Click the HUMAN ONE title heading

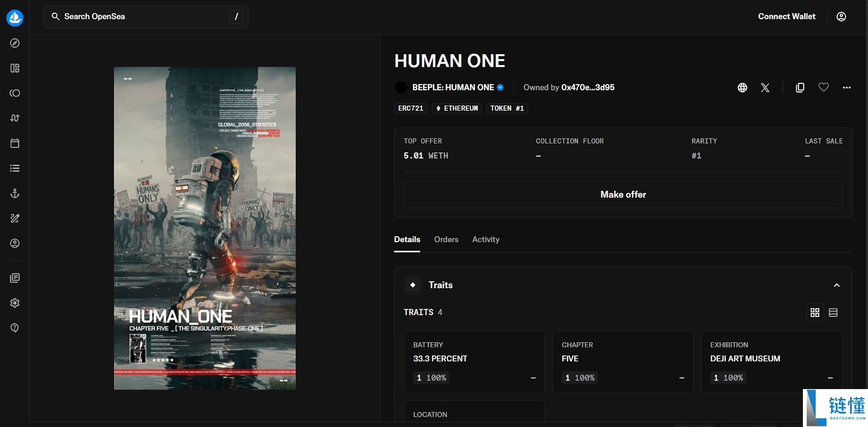[450, 61]
